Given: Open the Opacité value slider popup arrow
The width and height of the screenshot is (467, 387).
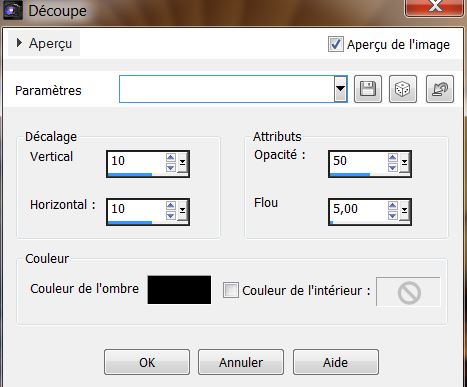Looking at the screenshot, I should tap(404, 163).
